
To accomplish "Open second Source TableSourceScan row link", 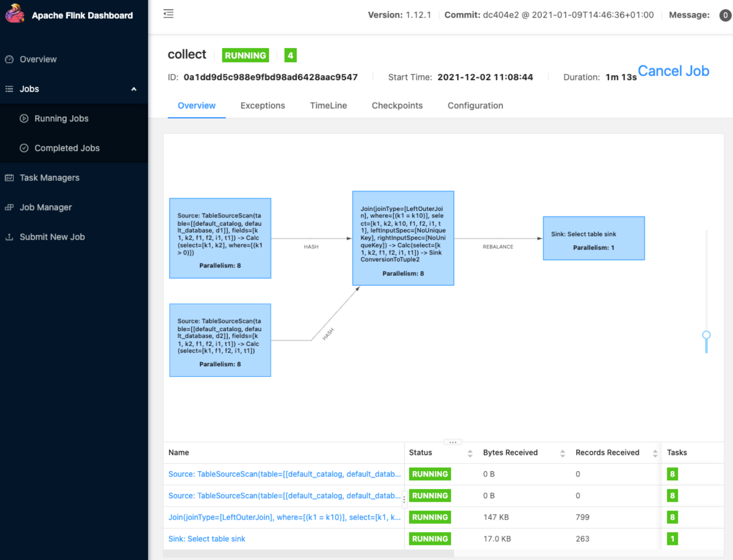I will (284, 496).
